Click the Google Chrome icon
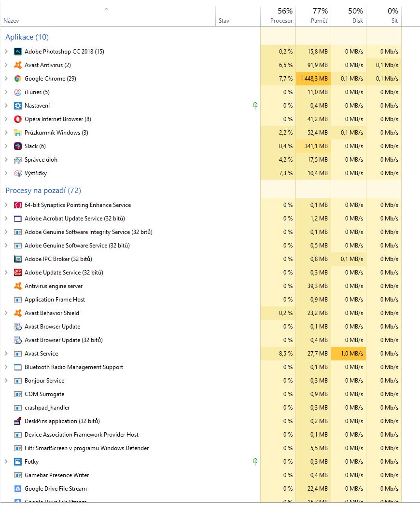420x508 pixels. (x=18, y=79)
